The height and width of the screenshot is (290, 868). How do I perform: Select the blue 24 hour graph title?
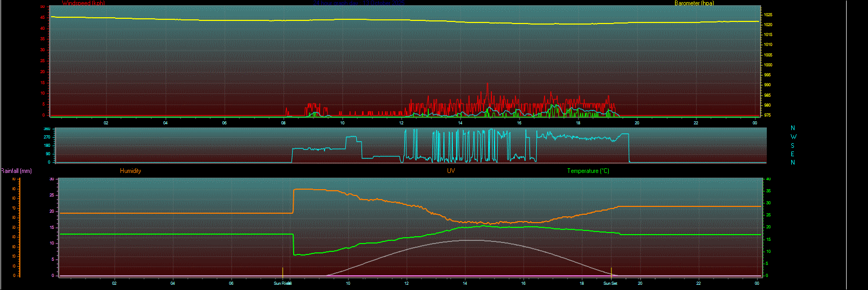coord(360,3)
